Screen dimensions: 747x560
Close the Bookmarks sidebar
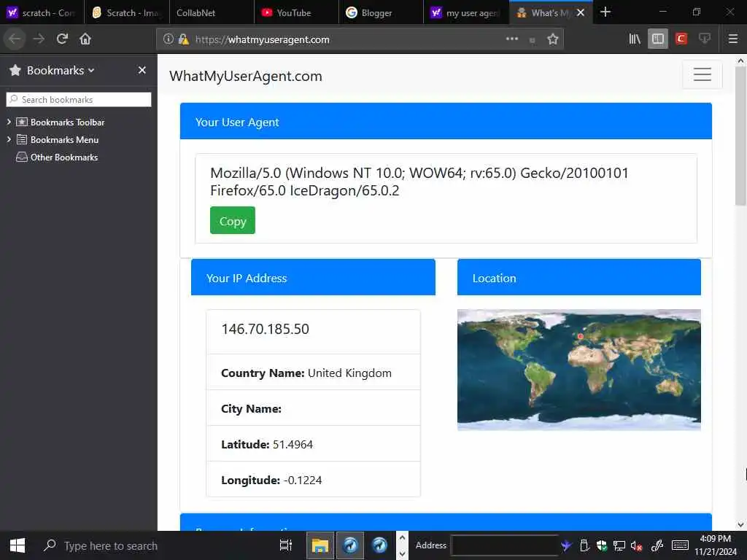pos(142,70)
